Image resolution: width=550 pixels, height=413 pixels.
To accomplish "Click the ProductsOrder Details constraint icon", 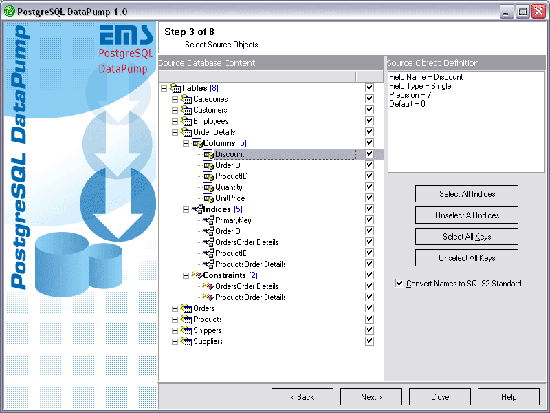I will click(208, 297).
